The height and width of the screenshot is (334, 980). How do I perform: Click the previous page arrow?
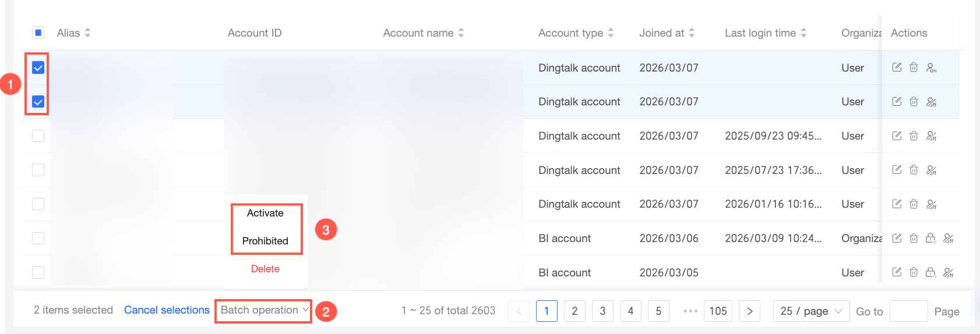[519, 311]
